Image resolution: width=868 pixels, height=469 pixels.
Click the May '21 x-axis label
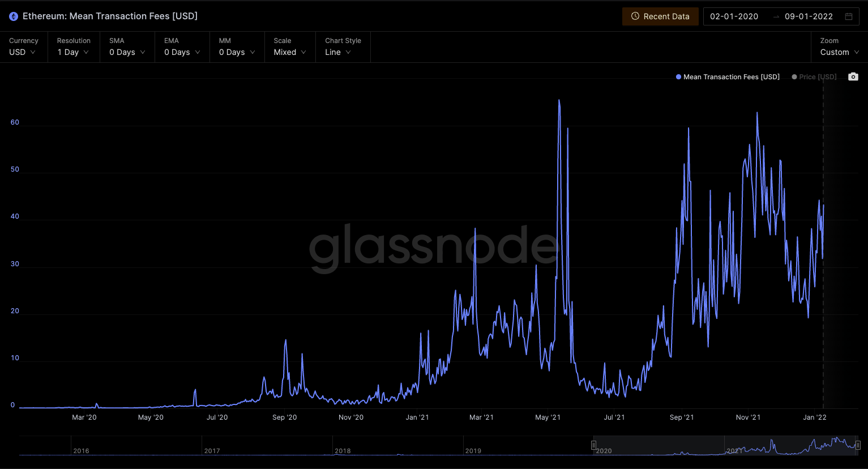click(x=548, y=417)
